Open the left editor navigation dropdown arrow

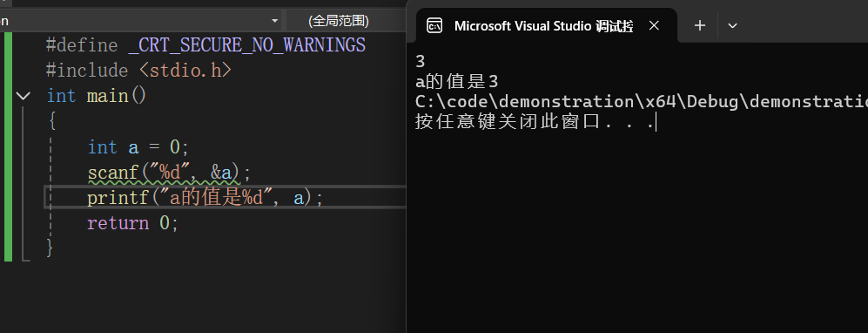click(274, 21)
